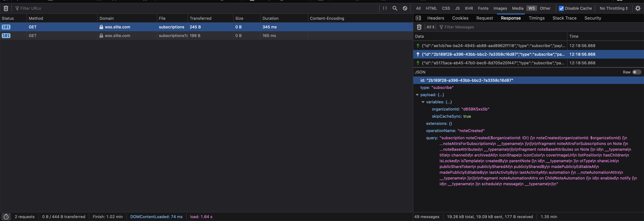Screen dimensions: 644x221
Task: Click the performance analysis stopwatch icon
Action: [6, 217]
